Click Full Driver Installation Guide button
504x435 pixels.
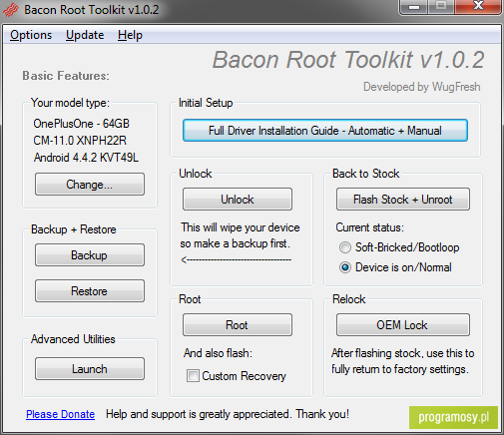(x=325, y=131)
